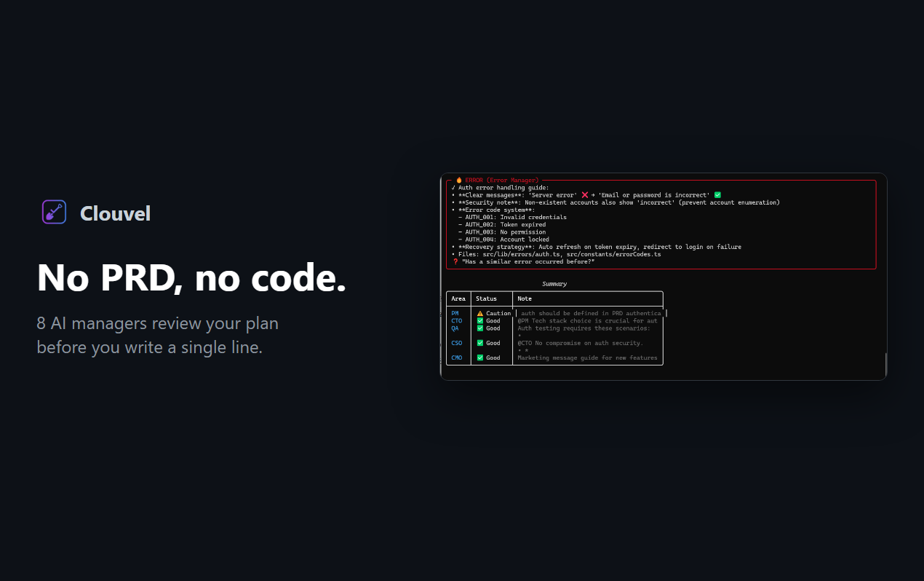Open the terminal demo screenshot thumbnail
This screenshot has width=924, height=581.
pos(664,277)
